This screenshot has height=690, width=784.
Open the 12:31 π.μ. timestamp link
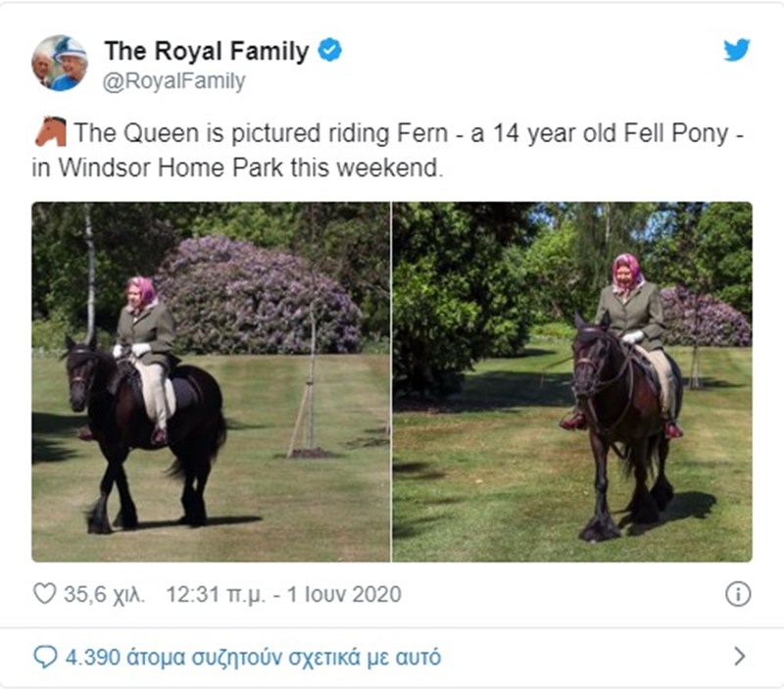click(x=208, y=594)
